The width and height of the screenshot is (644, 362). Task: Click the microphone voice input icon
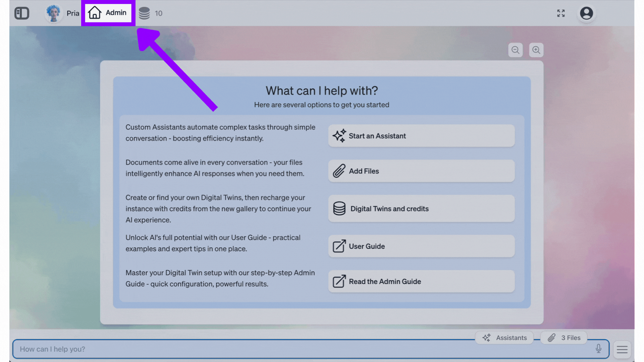coord(598,349)
